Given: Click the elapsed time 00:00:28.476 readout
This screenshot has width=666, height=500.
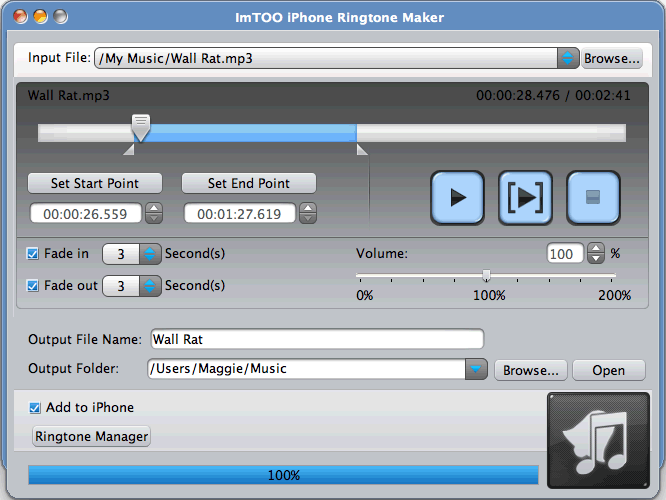Looking at the screenshot, I should (x=518, y=95).
